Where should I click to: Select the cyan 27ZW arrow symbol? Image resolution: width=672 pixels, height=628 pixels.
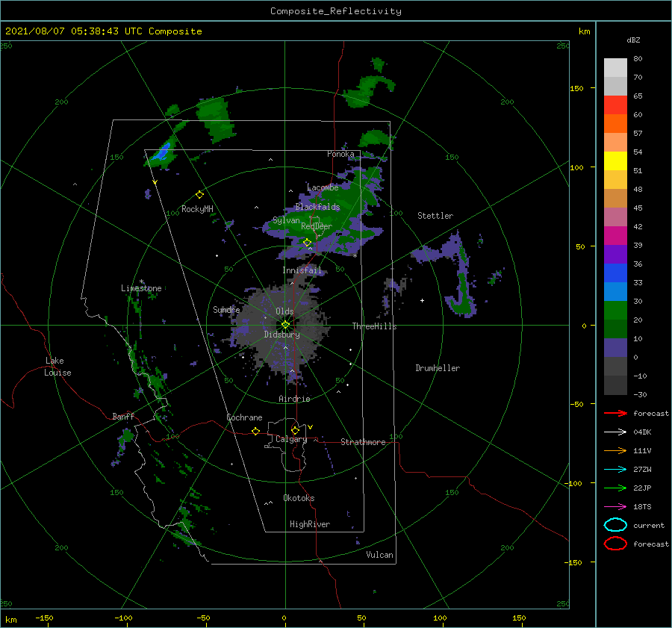(615, 470)
